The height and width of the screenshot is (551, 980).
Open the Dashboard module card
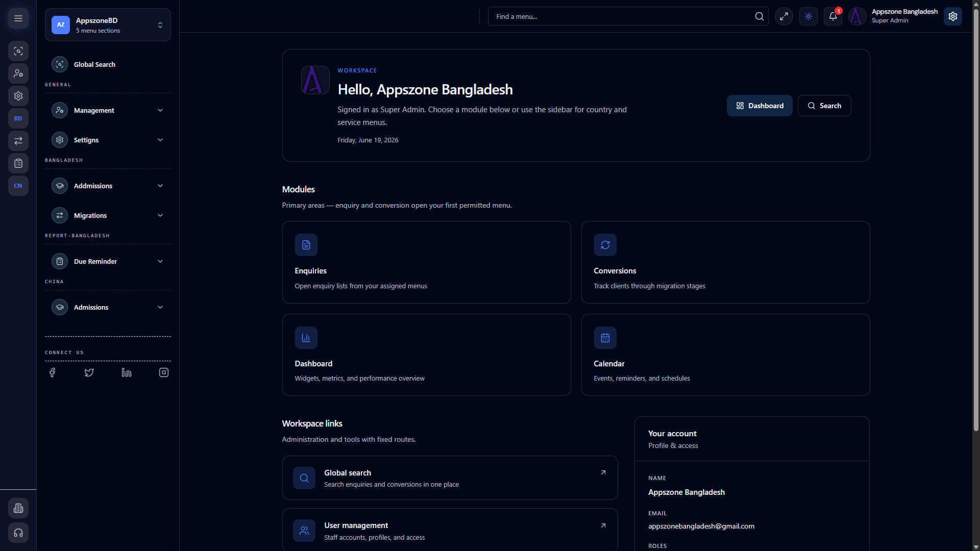[x=426, y=355]
